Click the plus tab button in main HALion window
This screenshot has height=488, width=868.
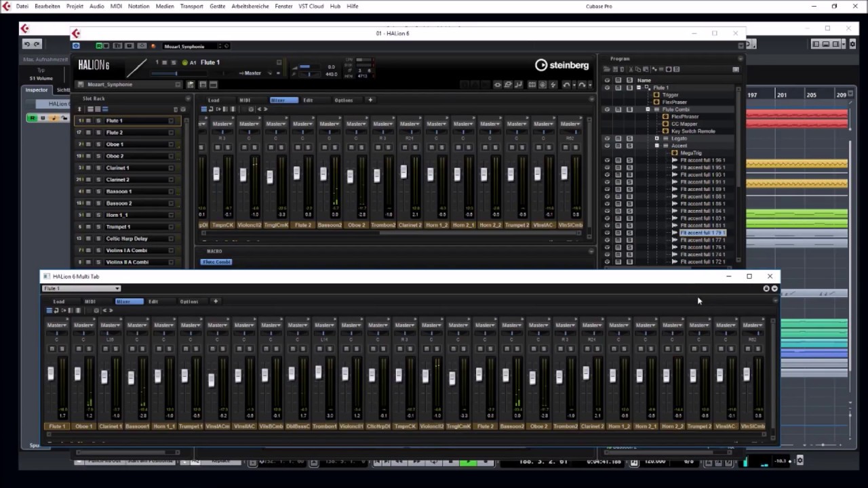(370, 100)
